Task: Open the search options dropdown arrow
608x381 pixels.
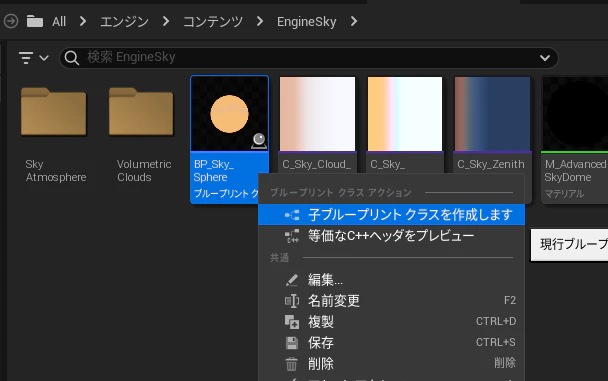Action: click(x=545, y=58)
